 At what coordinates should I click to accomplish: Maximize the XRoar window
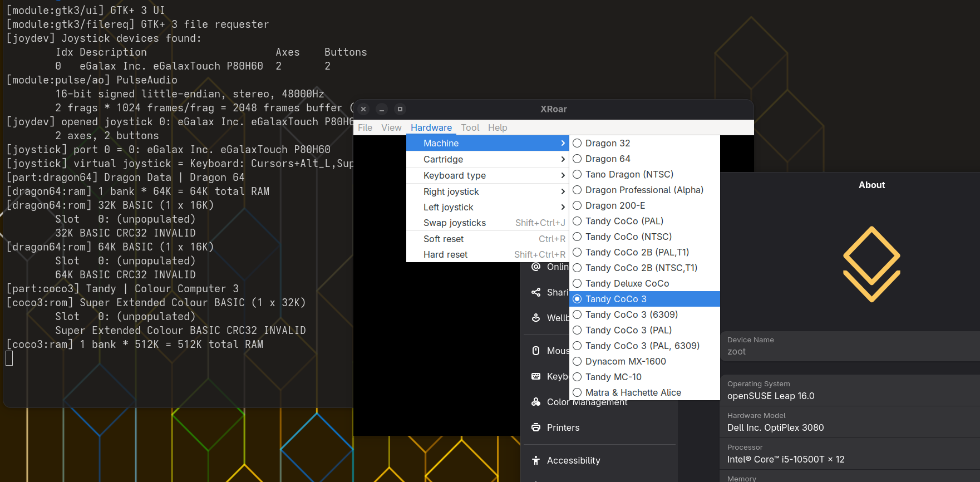400,109
